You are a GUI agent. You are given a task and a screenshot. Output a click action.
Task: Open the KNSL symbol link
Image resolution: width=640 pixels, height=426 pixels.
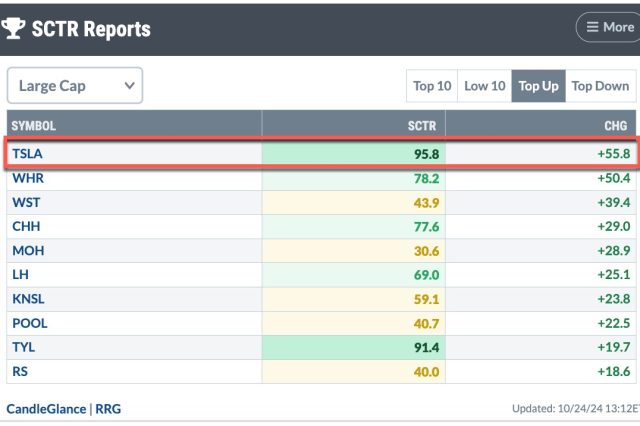[28, 299]
